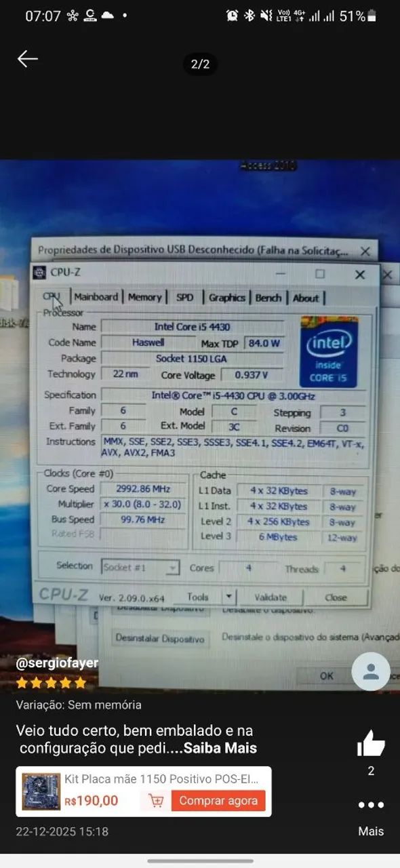Viewport: 400px width, 868px height.
Task: Click OK in device properties dialog
Action: pyautogui.click(x=327, y=675)
